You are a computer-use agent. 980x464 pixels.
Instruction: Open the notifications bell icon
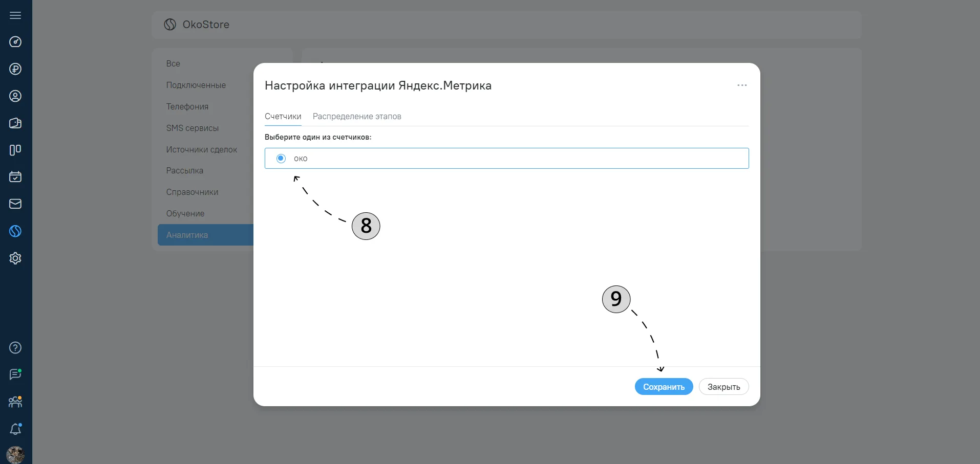point(15,429)
